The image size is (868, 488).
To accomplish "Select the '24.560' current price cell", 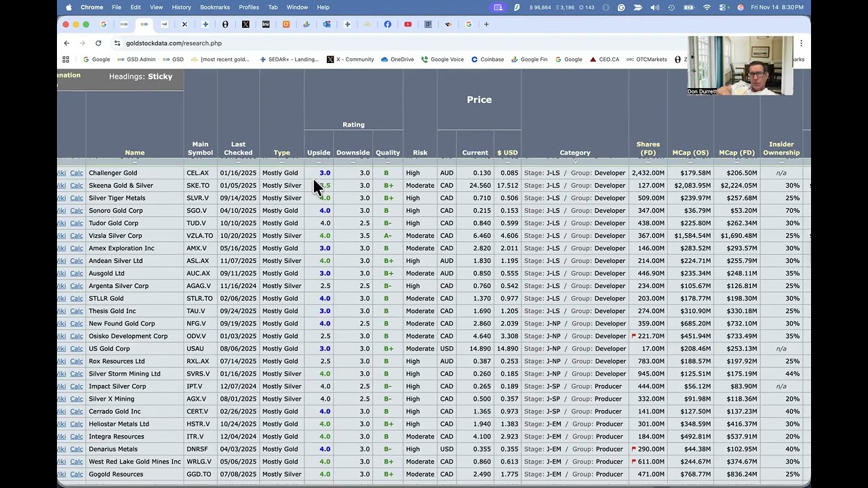I will point(479,186).
